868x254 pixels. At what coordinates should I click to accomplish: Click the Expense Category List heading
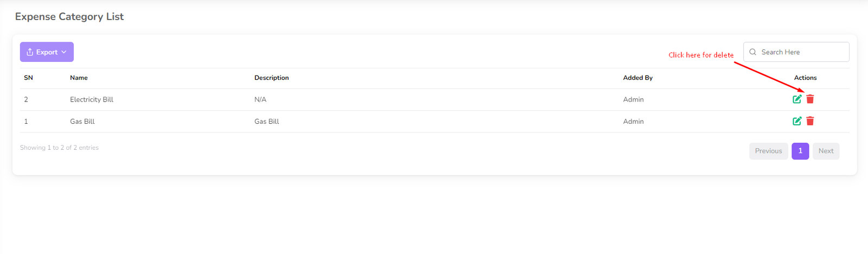pyautogui.click(x=69, y=17)
